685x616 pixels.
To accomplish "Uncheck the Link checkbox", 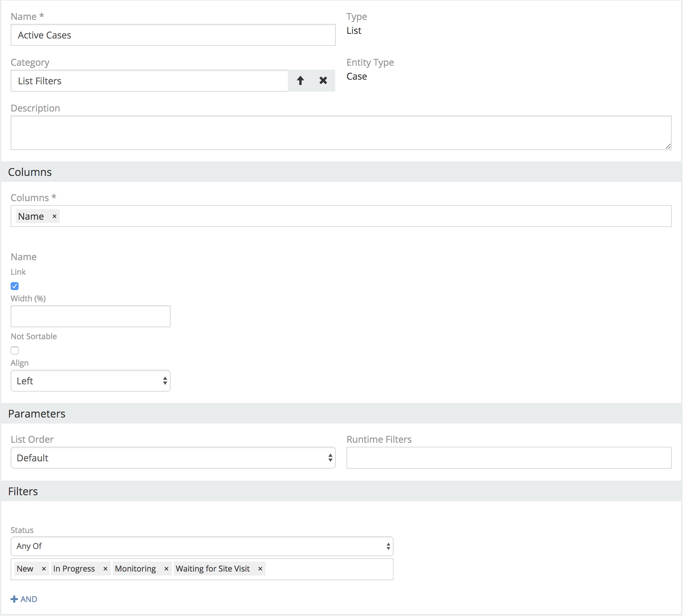I will coord(15,286).
